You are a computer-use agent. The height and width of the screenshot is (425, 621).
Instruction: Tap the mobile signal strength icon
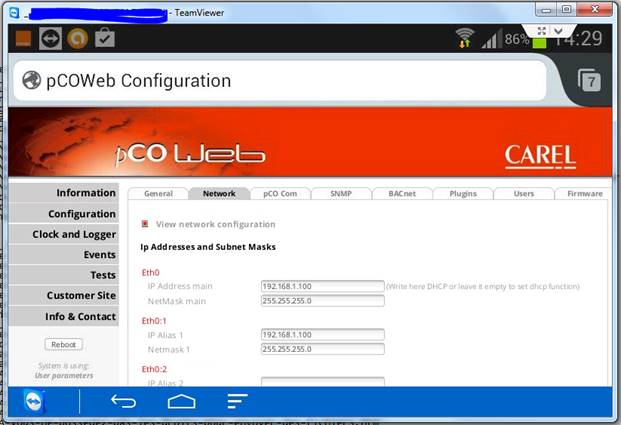click(491, 39)
